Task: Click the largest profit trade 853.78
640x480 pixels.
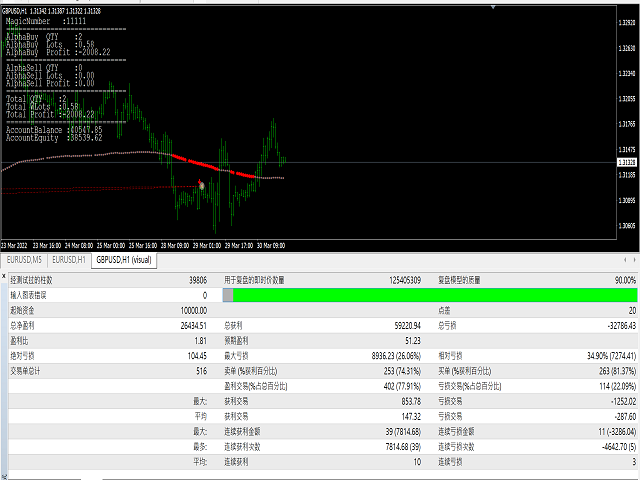Action: click(411, 401)
